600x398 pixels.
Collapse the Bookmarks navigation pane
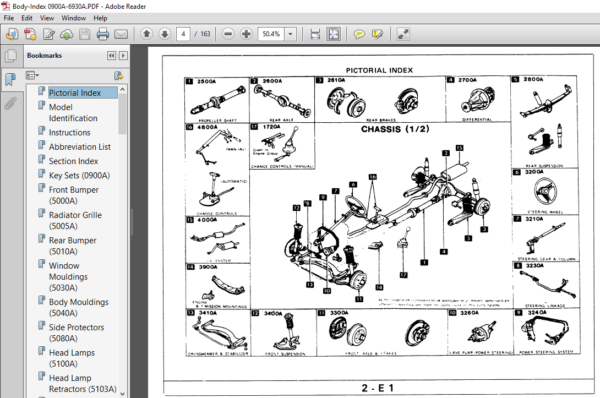tap(111, 56)
